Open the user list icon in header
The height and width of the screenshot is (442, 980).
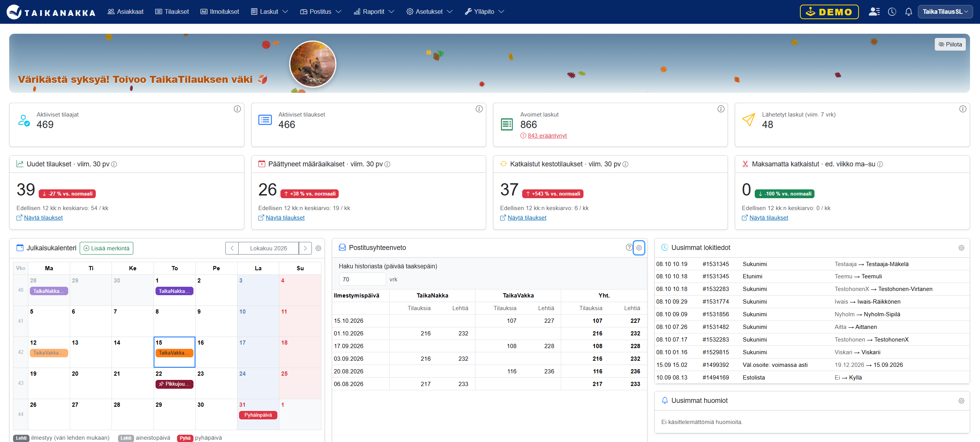[874, 12]
